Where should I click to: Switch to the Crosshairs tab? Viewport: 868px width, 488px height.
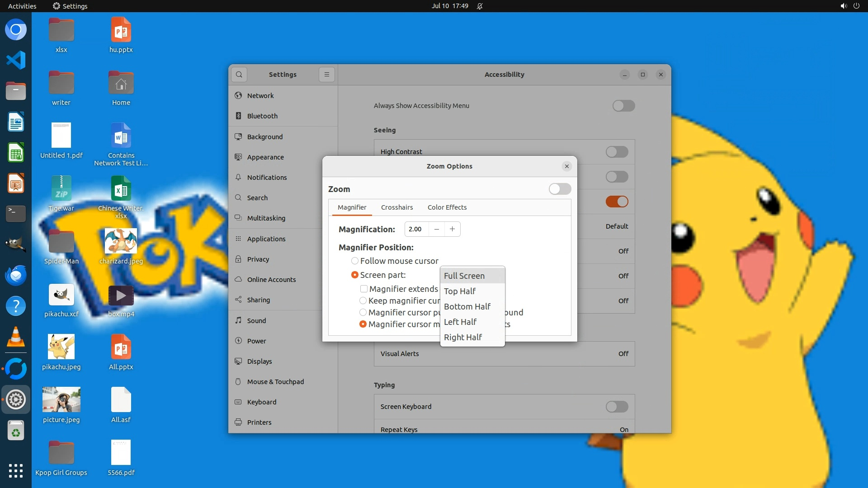396,207
